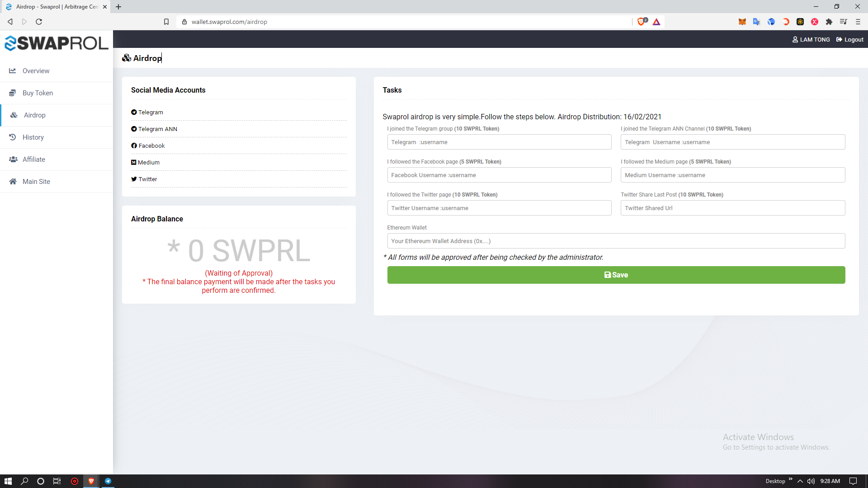Go to Buy Token in the sidebar
This screenshot has height=488, width=868.
click(x=38, y=93)
